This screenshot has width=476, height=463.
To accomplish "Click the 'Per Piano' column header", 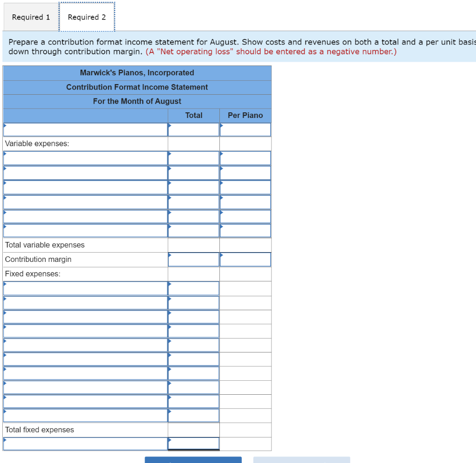I will coord(245,116).
